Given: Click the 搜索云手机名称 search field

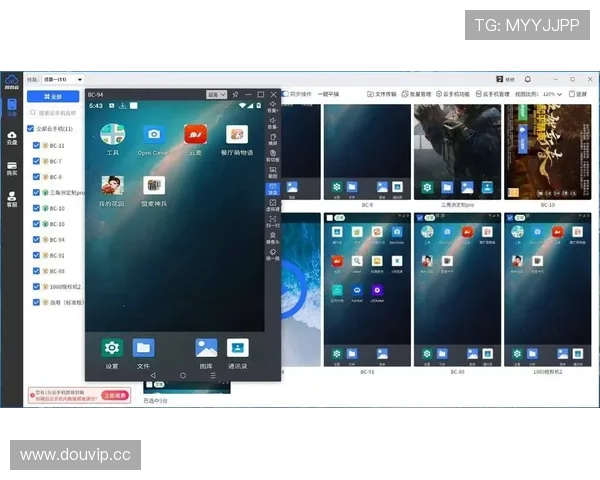Looking at the screenshot, I should tap(58, 113).
